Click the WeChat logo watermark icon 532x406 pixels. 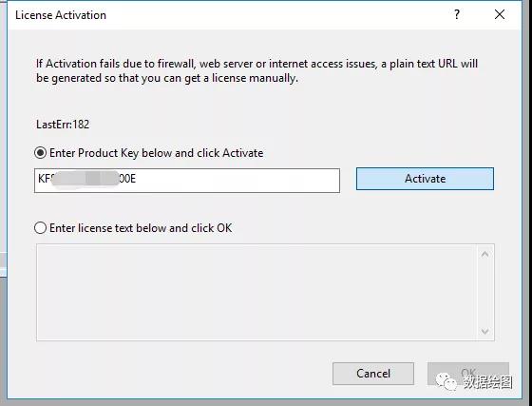[x=446, y=382]
